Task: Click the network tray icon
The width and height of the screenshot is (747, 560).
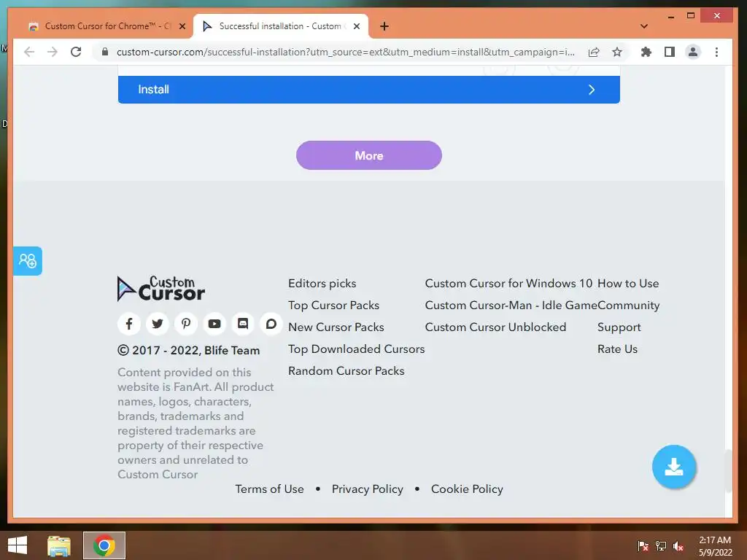Action: [661, 546]
